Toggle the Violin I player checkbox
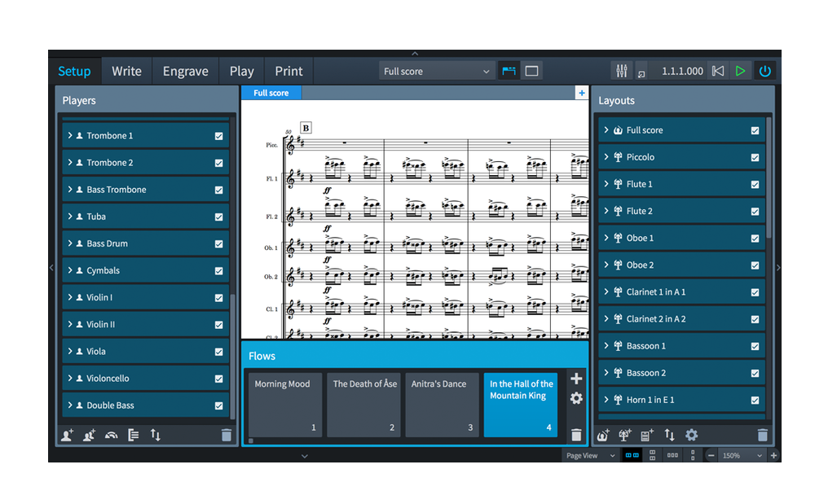Image resolution: width=815 pixels, height=504 pixels. [218, 298]
